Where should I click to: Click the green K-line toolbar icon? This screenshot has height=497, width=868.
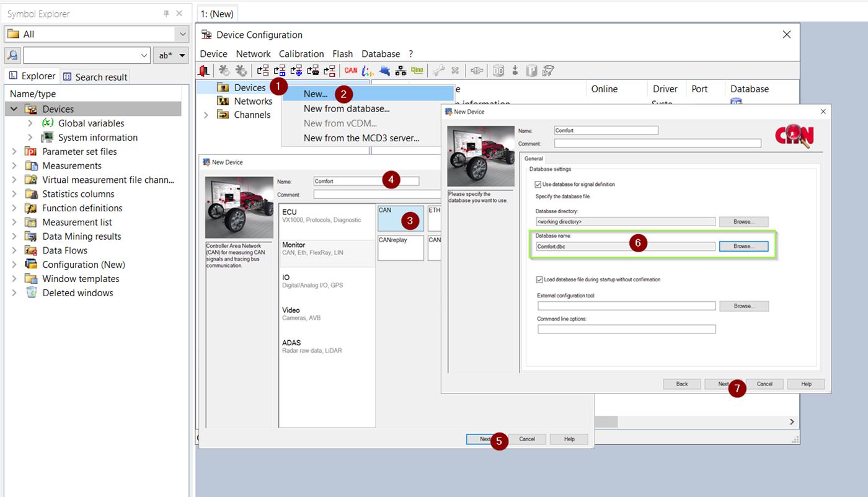pyautogui.click(x=417, y=71)
